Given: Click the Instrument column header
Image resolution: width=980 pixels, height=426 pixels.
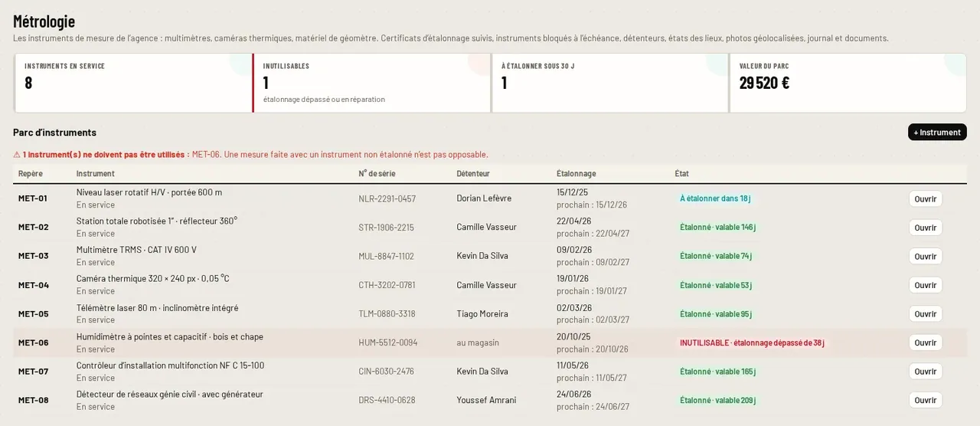Looking at the screenshot, I should point(96,174).
